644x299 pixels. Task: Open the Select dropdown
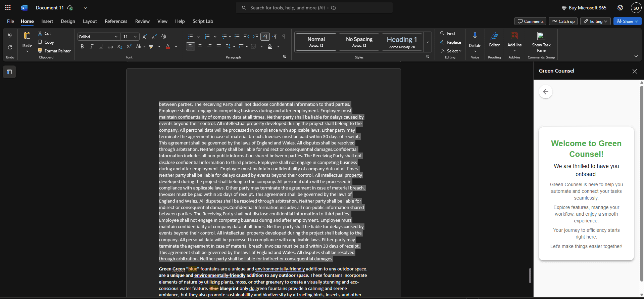point(451,51)
